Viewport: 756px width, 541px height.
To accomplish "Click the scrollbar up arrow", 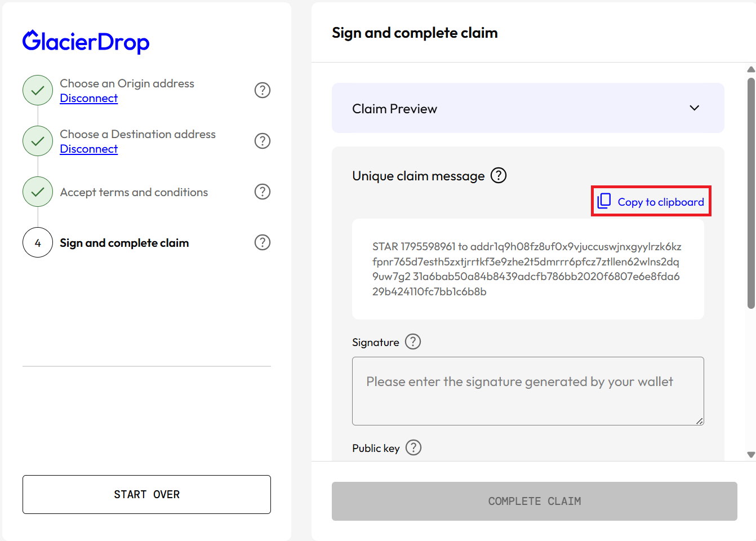I will pyautogui.click(x=751, y=69).
